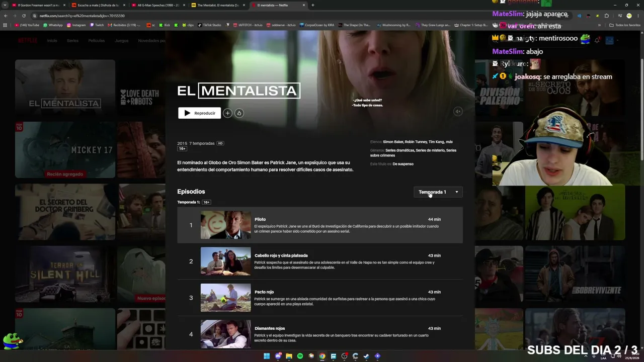The width and height of the screenshot is (644, 362).
Task: Open the Netflix Películas menu item
Action: click(x=96, y=41)
